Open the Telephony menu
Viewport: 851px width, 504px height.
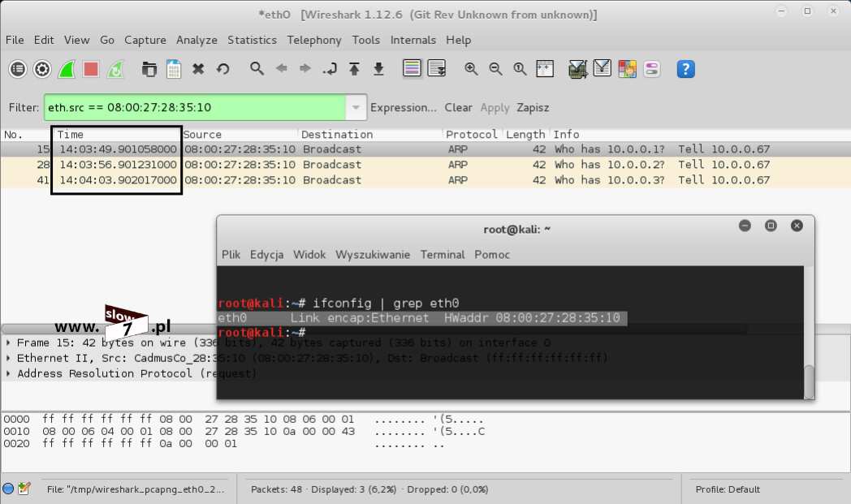pos(314,40)
